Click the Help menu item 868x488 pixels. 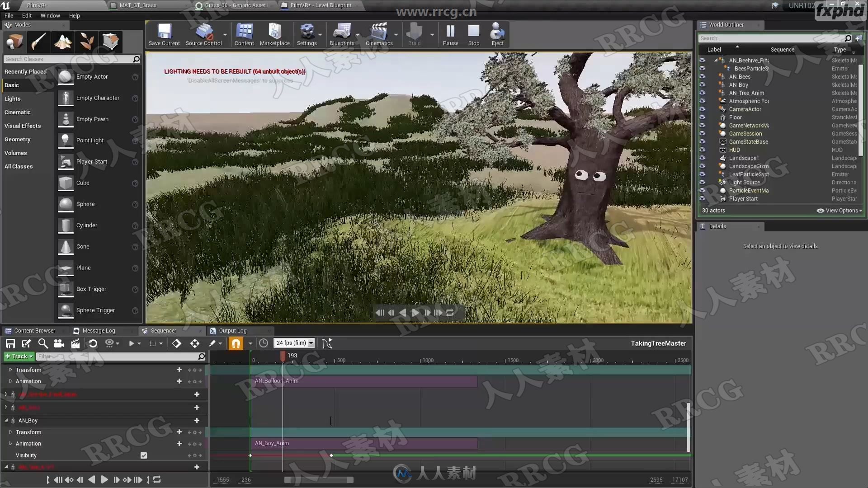click(x=75, y=15)
